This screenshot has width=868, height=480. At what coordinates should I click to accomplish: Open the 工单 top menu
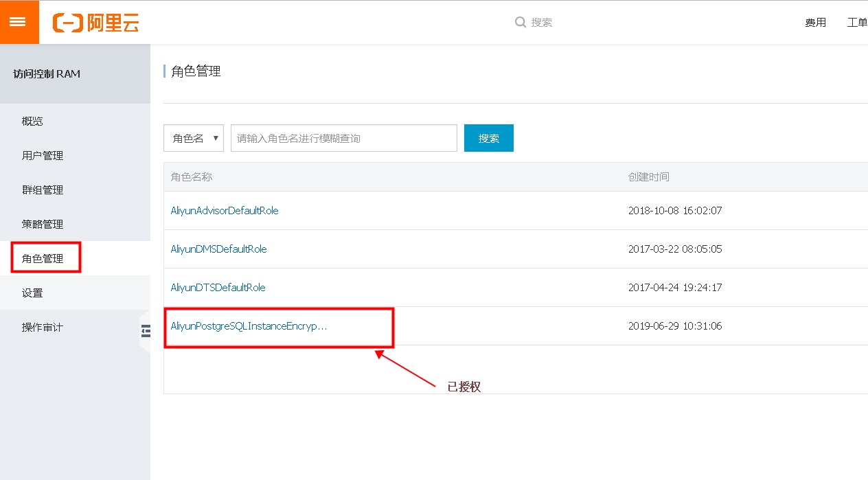(x=857, y=23)
